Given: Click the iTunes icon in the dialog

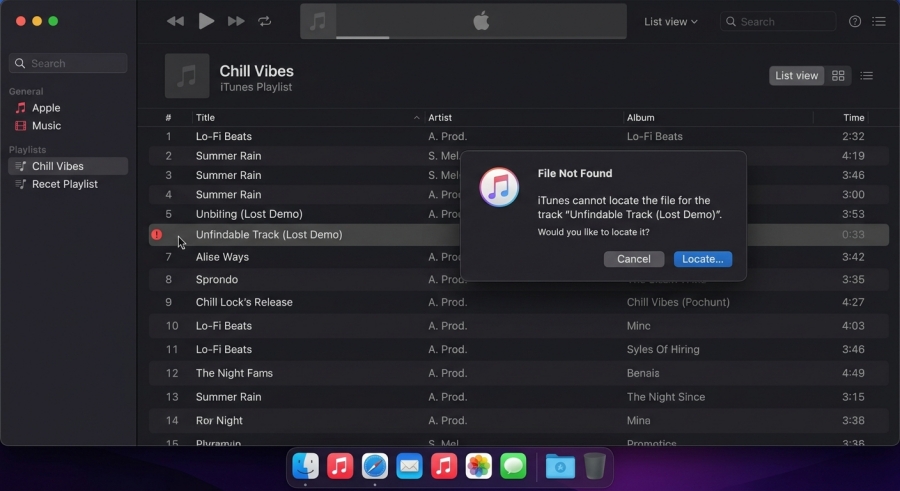Looking at the screenshot, I should click(x=499, y=187).
